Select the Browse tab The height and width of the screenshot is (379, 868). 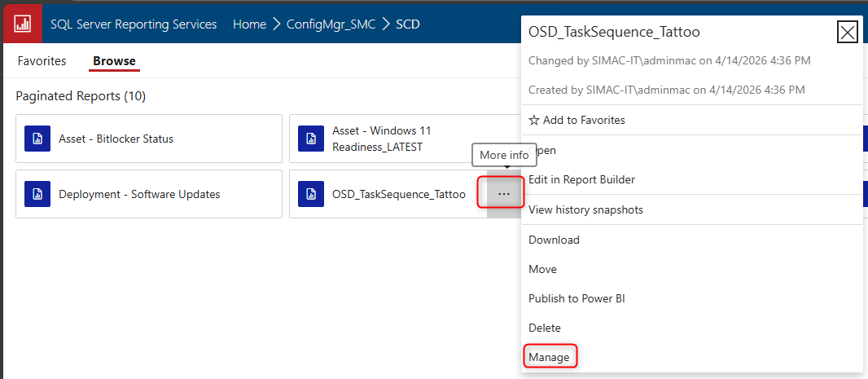pos(114,61)
